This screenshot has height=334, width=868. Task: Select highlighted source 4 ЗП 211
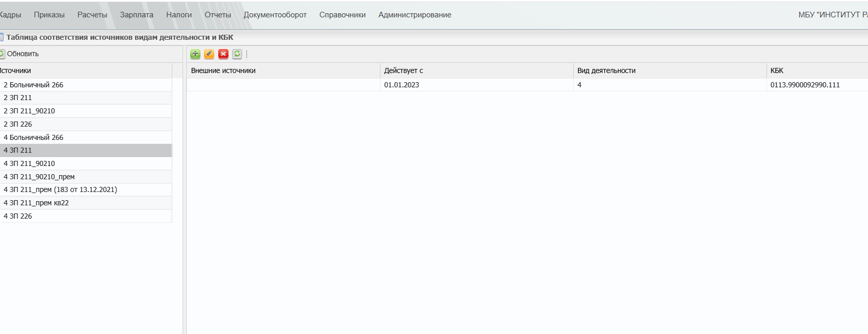pyautogui.click(x=86, y=150)
